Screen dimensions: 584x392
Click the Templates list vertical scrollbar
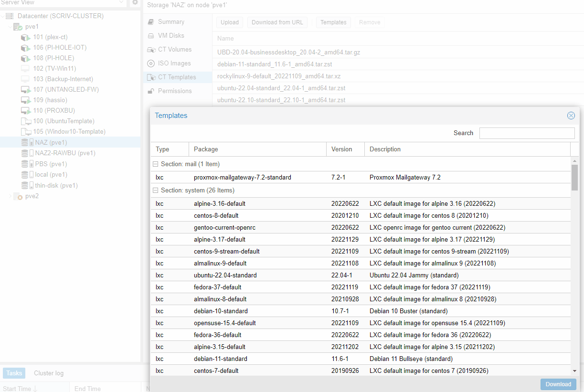[x=574, y=178]
